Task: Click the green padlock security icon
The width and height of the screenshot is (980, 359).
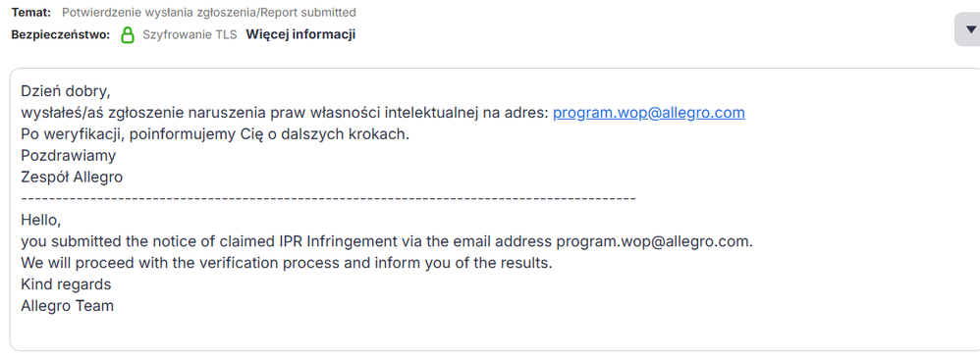Action: click(x=128, y=34)
